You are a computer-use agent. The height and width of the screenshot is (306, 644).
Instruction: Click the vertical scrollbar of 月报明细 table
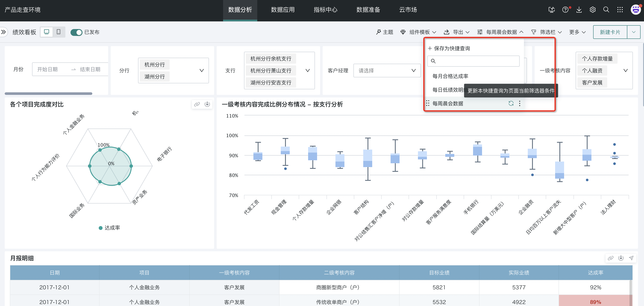click(x=631, y=293)
